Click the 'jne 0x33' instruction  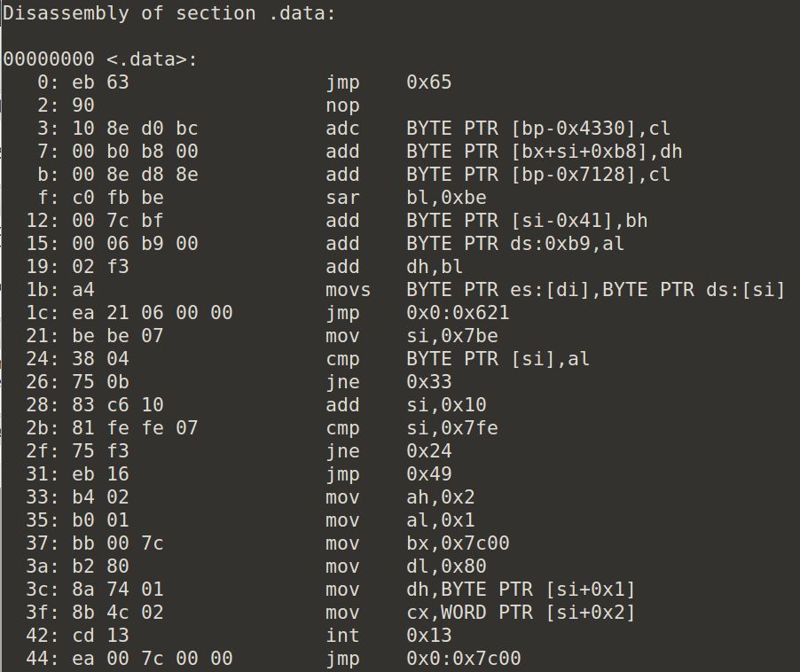388,382
